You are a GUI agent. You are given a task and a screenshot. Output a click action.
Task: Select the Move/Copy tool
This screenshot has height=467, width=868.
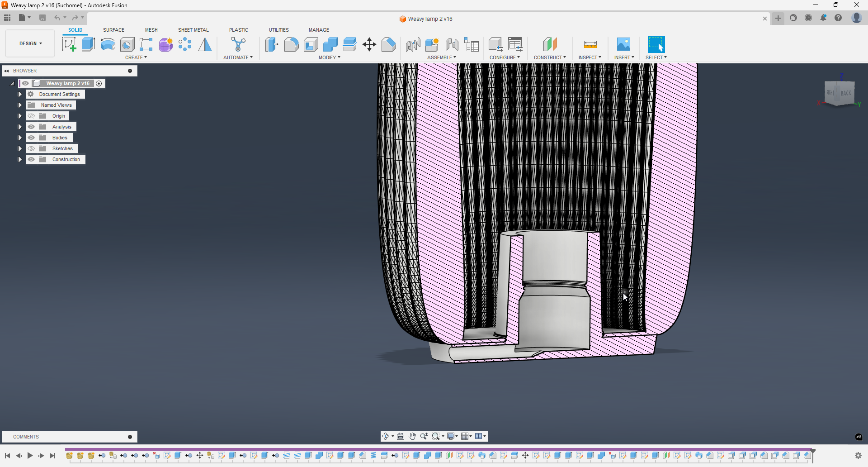pyautogui.click(x=369, y=44)
